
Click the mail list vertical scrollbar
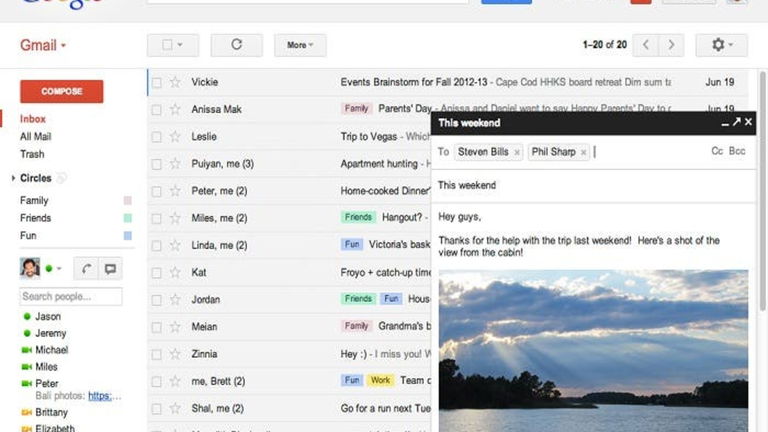click(763, 191)
